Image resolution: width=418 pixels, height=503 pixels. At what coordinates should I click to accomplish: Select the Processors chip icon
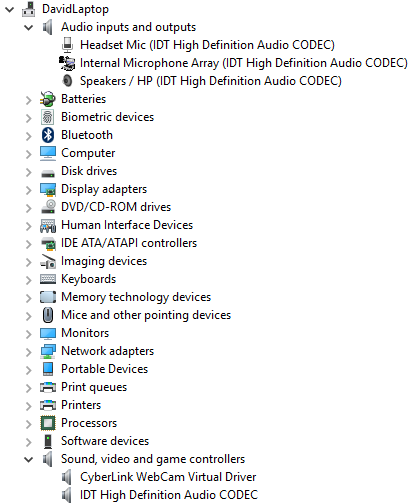48,423
